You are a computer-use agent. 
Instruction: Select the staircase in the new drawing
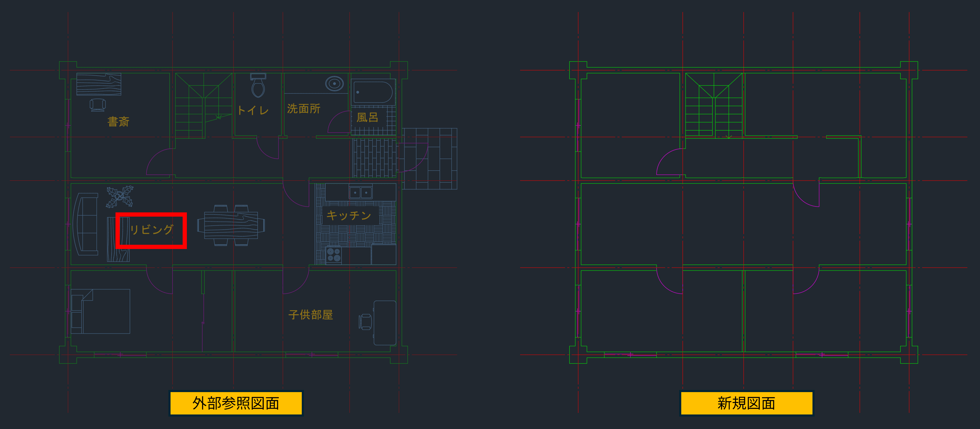click(x=714, y=106)
